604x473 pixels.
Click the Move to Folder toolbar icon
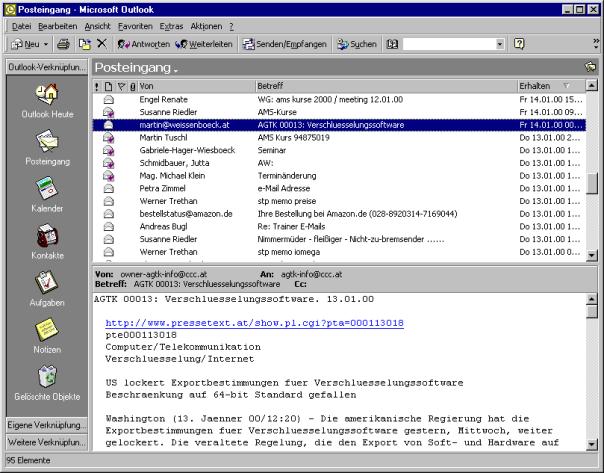pyautogui.click(x=85, y=44)
